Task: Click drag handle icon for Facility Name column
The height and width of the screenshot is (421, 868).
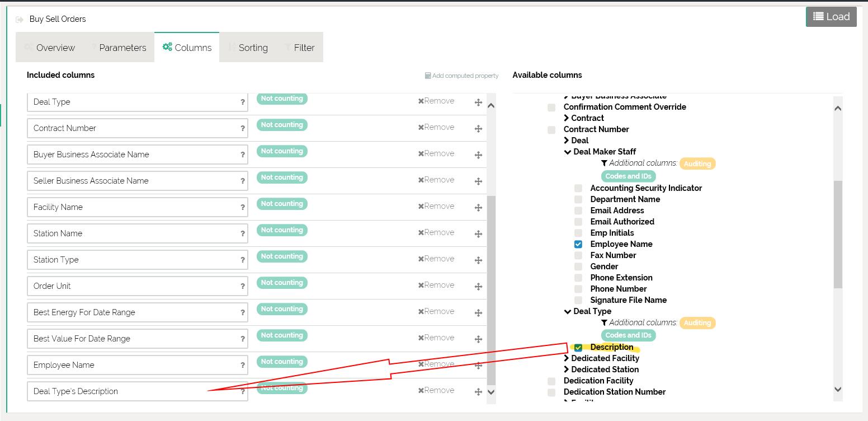Action: pyautogui.click(x=478, y=208)
